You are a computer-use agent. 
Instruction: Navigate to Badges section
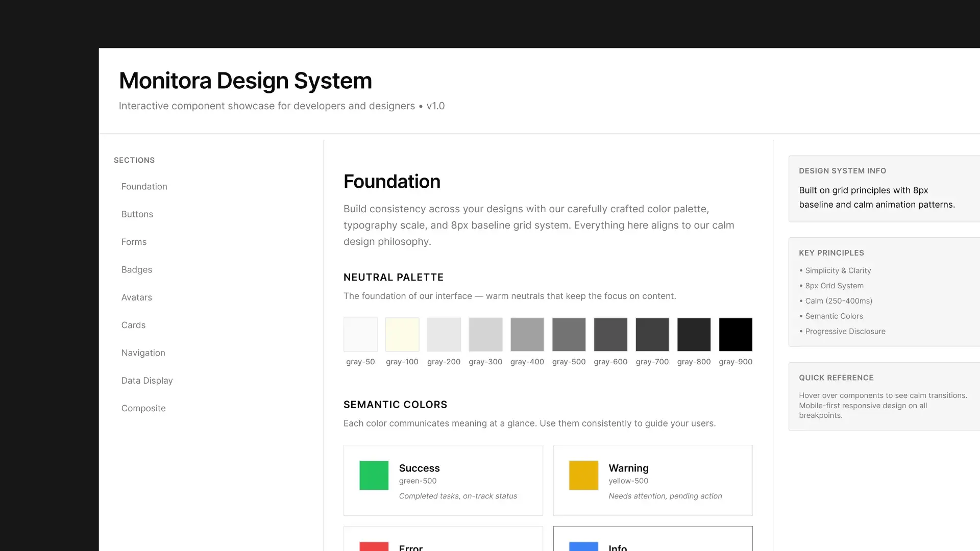pyautogui.click(x=136, y=270)
